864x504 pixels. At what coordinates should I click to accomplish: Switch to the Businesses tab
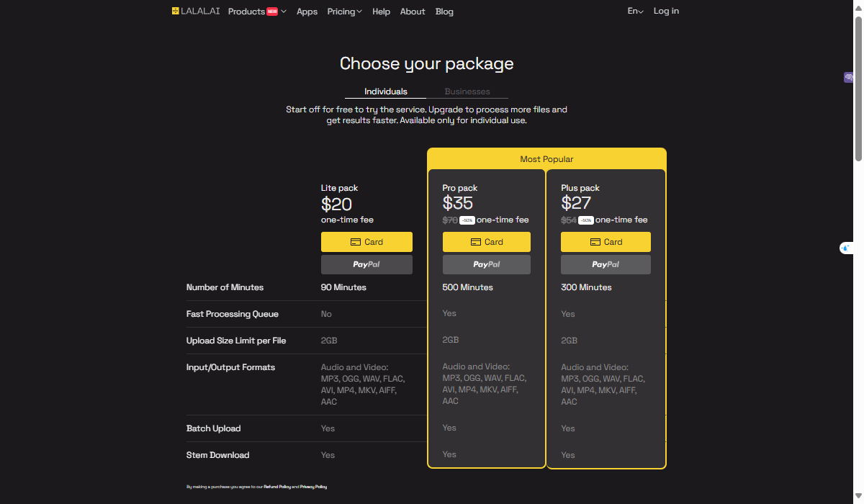click(467, 91)
